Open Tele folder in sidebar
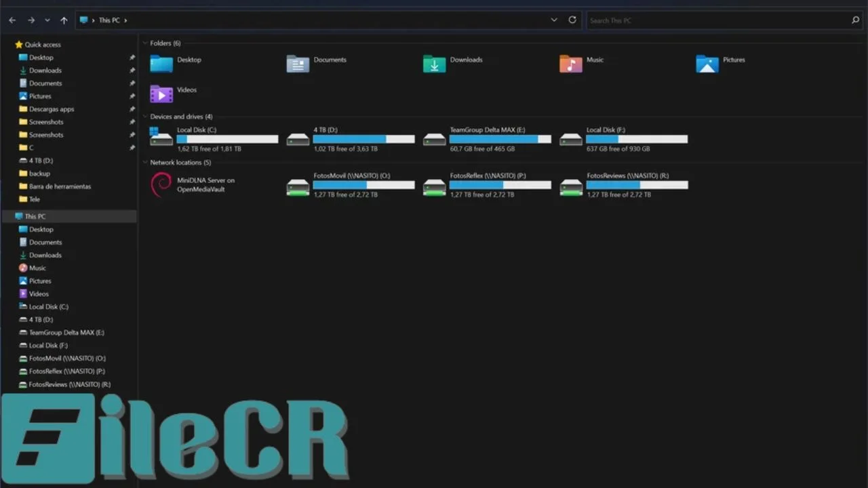 tap(35, 199)
